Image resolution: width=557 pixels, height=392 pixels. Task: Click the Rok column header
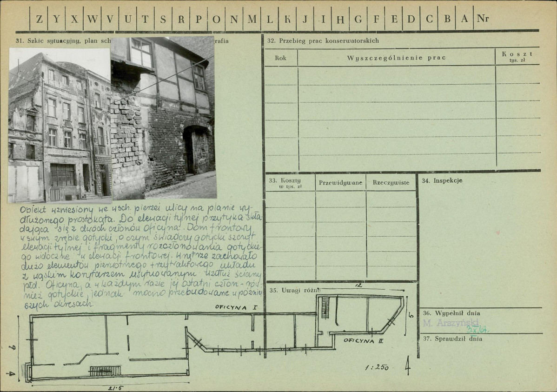point(280,58)
